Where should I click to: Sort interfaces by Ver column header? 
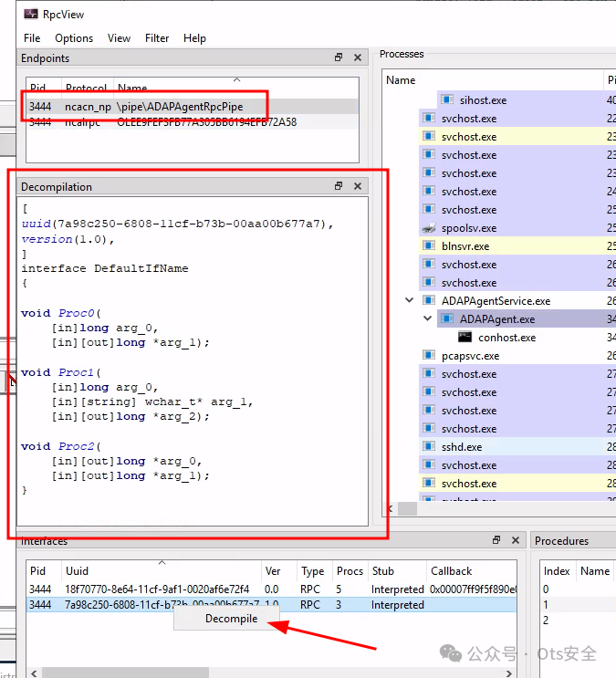tap(279, 570)
